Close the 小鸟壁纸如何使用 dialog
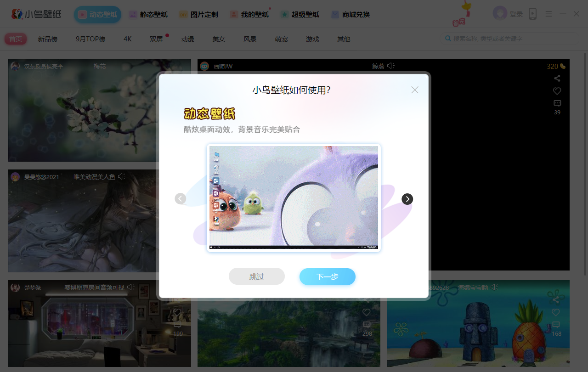 415,90
